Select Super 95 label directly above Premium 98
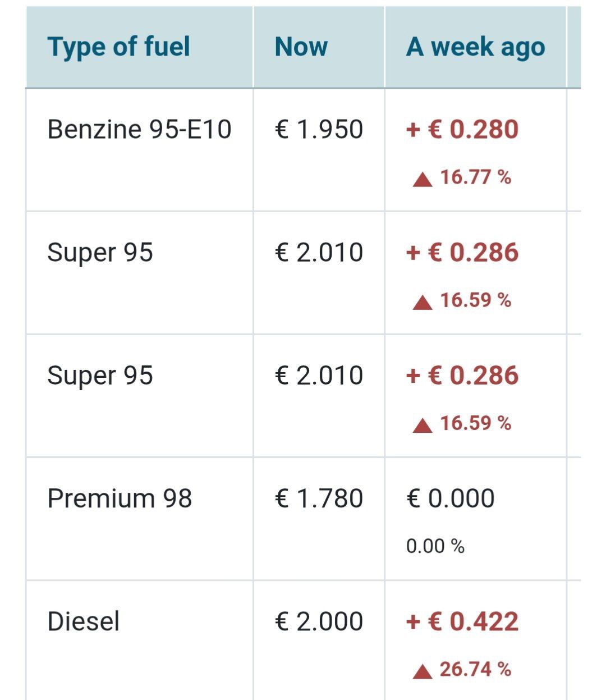The image size is (606, 700). point(100,376)
